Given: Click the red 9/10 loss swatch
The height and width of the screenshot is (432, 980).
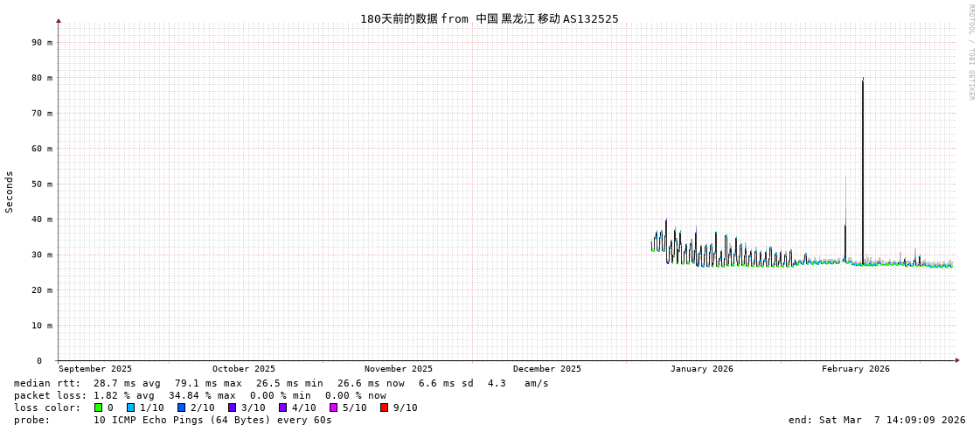Looking at the screenshot, I should pyautogui.click(x=385, y=408).
